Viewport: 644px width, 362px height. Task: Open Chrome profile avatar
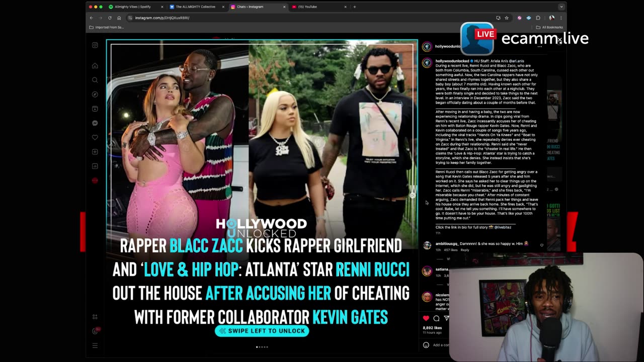click(552, 18)
